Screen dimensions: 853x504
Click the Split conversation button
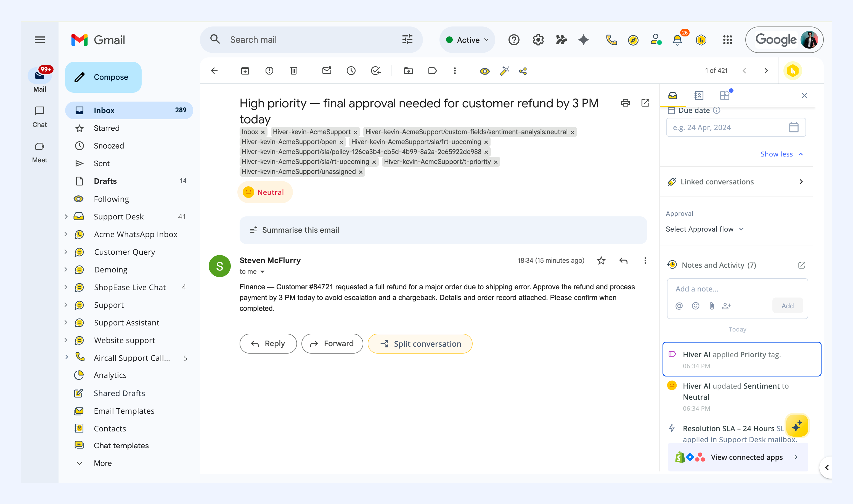coord(420,344)
